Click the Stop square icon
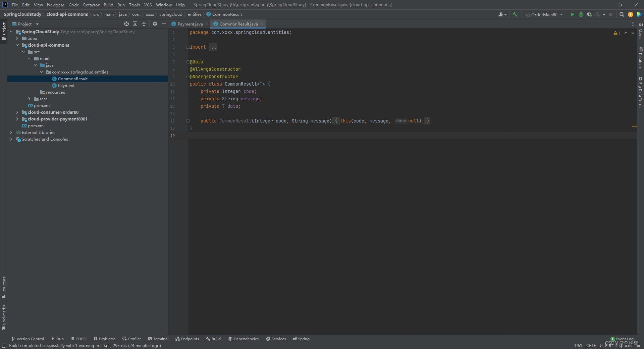This screenshot has height=349, width=644. point(611,14)
